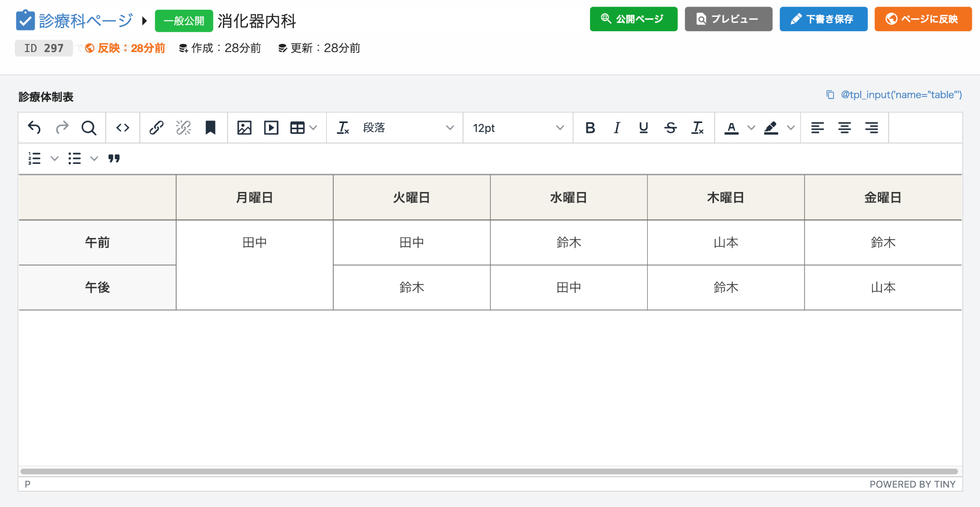This screenshot has width=980, height=507.
Task: Insert an image using the picture icon
Action: click(x=244, y=128)
